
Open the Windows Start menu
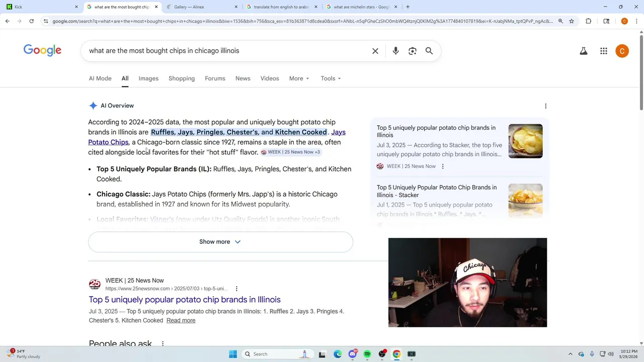(233, 354)
